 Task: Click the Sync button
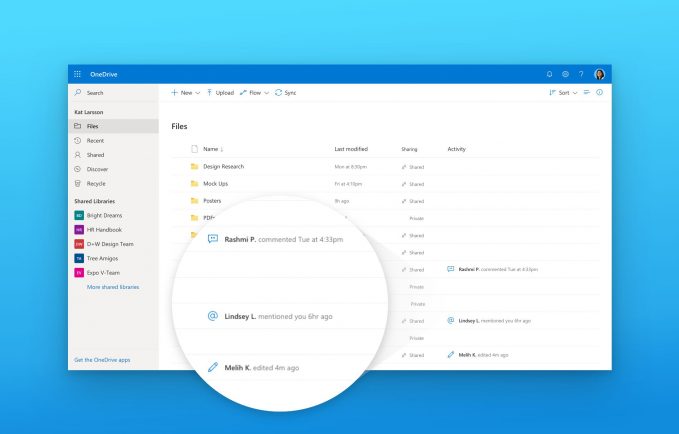(x=285, y=93)
